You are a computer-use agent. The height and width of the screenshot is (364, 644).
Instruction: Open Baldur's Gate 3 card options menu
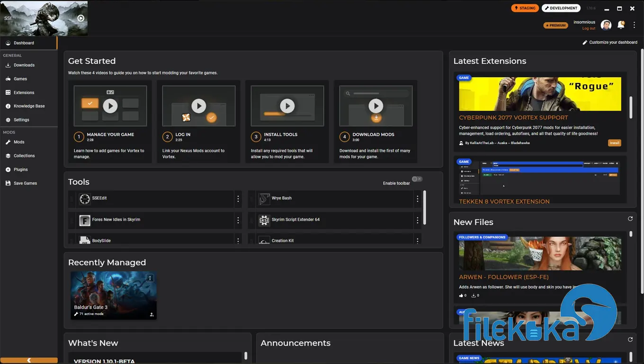pos(150,278)
